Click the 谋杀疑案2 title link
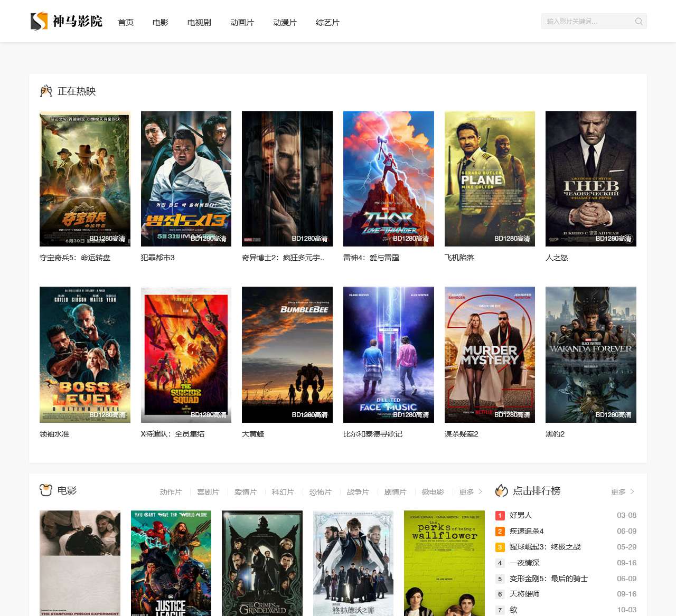Viewport: 676px width, 616px height. [462, 434]
